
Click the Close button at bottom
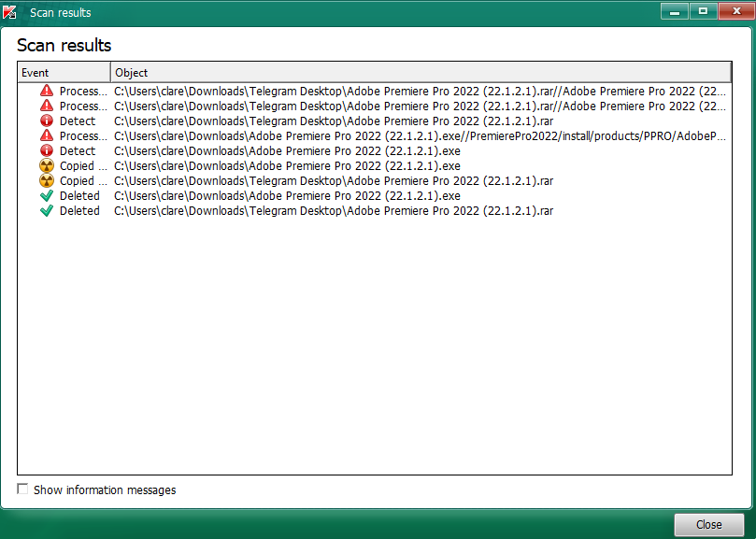click(708, 525)
